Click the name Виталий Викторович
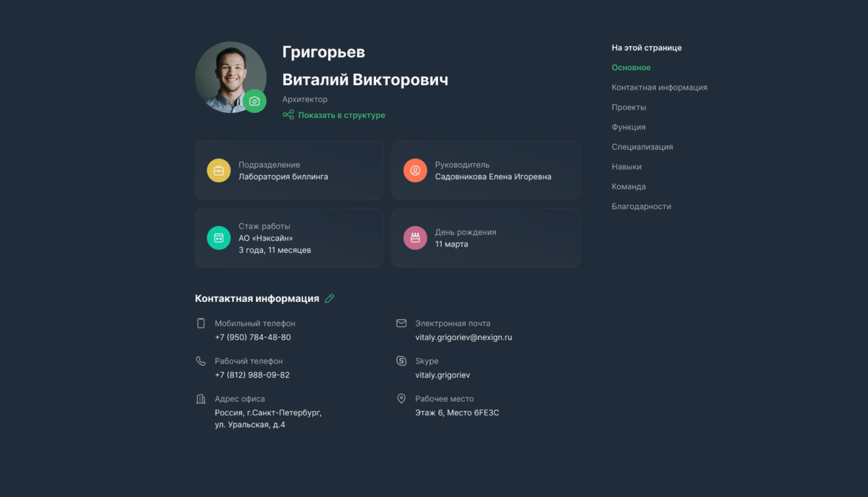Image resolution: width=868 pixels, height=497 pixels. (x=365, y=80)
